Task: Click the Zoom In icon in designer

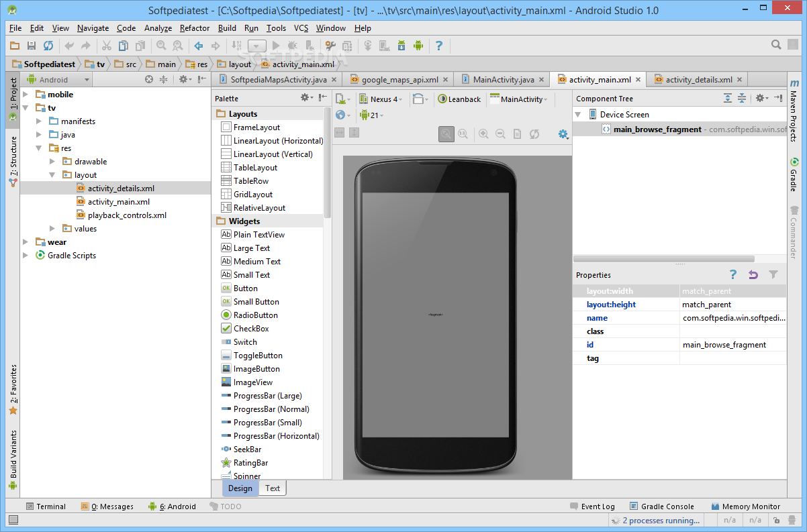Action: [483, 134]
